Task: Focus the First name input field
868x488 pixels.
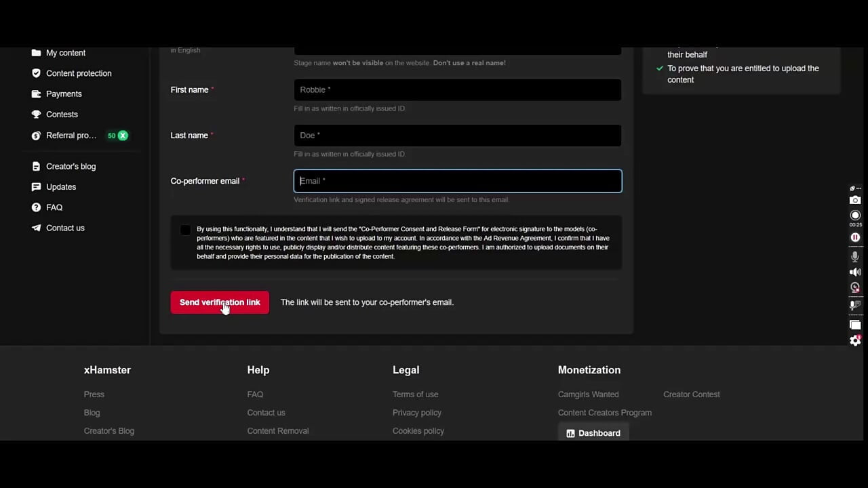Action: click(x=458, y=89)
